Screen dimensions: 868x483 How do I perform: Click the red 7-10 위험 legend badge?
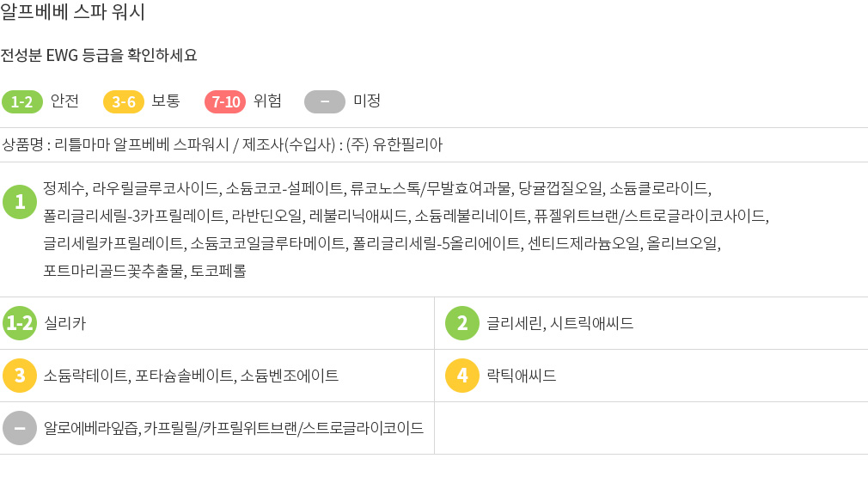[x=225, y=101]
